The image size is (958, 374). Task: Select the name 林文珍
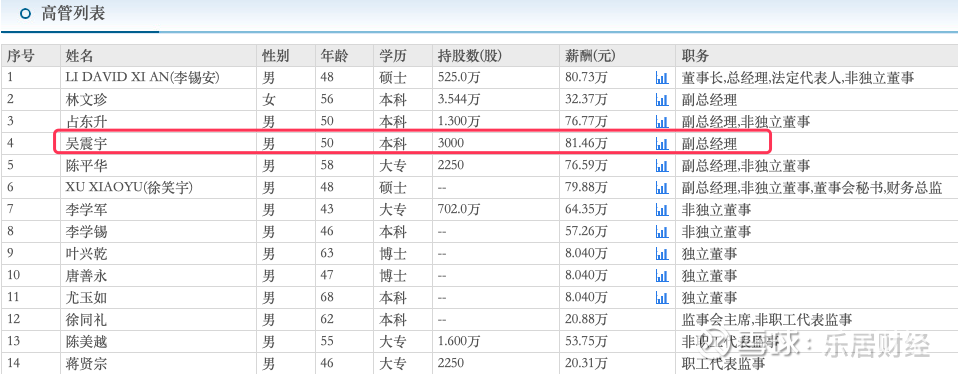coord(87,100)
